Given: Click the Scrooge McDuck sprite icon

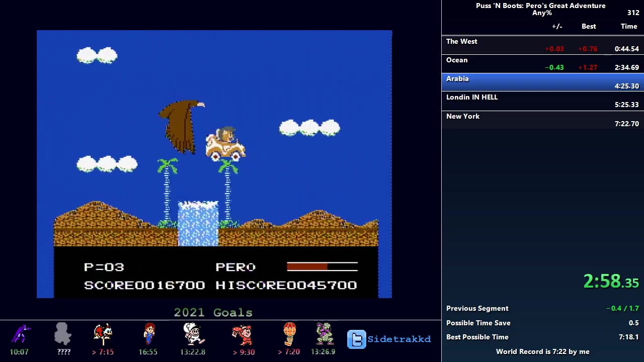Looking at the screenshot, I should tap(103, 334).
